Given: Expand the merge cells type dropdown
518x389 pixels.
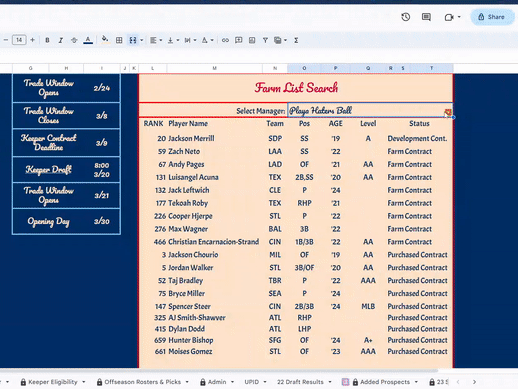Looking at the screenshot, I should (142, 40).
